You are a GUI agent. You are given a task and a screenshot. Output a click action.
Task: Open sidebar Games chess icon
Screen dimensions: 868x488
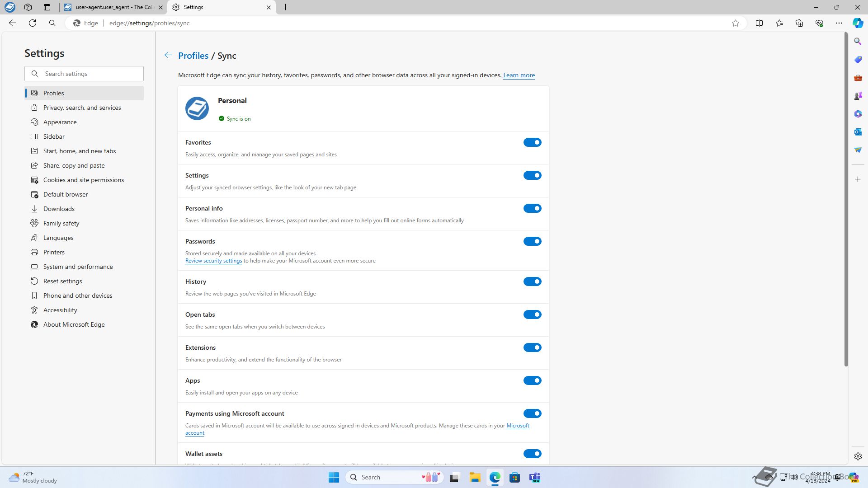(858, 96)
